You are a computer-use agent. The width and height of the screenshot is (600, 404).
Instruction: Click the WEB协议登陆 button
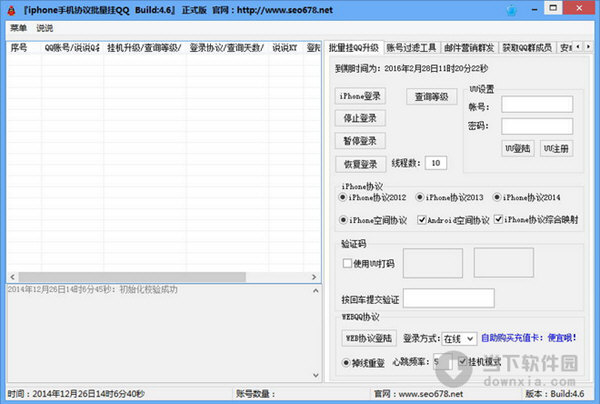(369, 338)
